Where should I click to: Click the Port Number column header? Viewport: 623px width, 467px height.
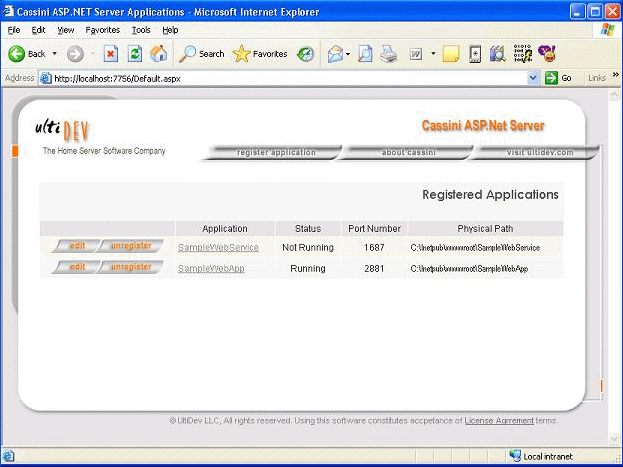pos(374,229)
